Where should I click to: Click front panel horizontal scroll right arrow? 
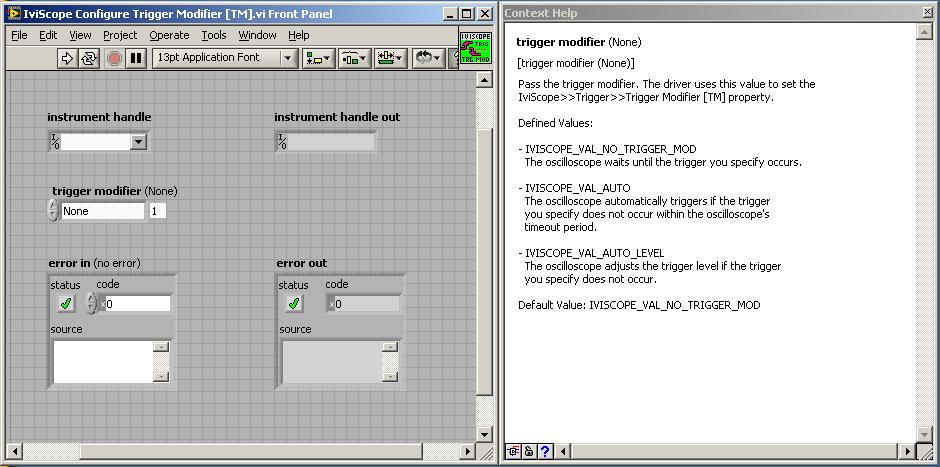coord(469,451)
